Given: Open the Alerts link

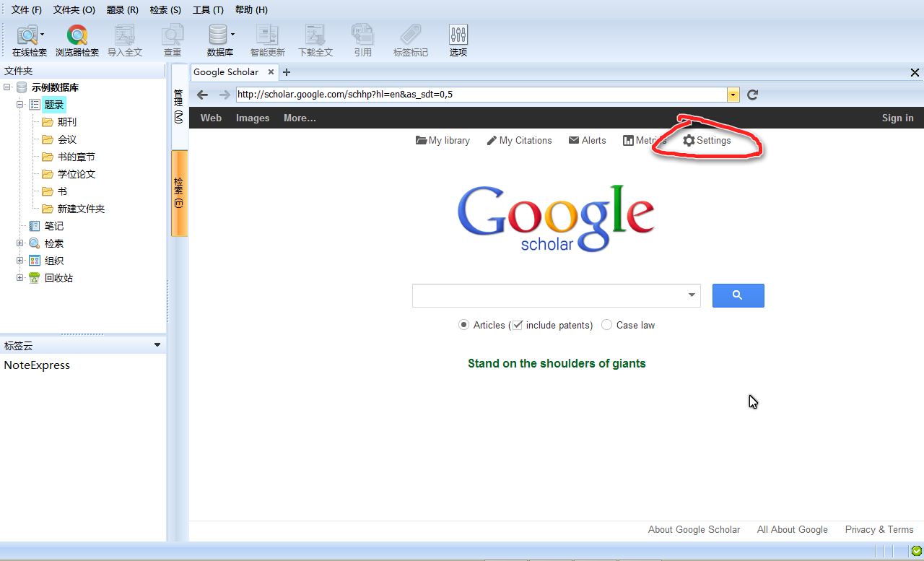Looking at the screenshot, I should point(588,140).
